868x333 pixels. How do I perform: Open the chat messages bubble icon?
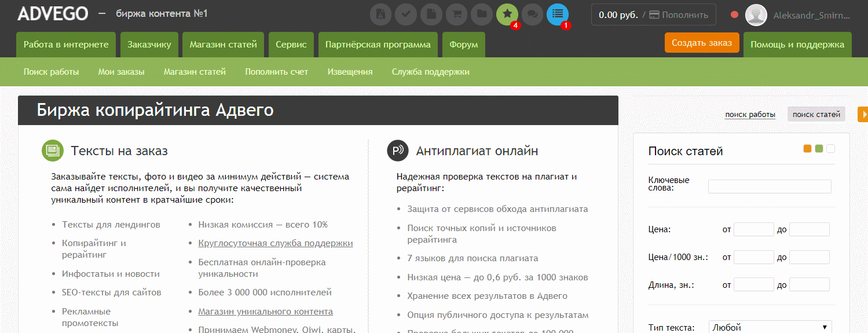tap(532, 14)
